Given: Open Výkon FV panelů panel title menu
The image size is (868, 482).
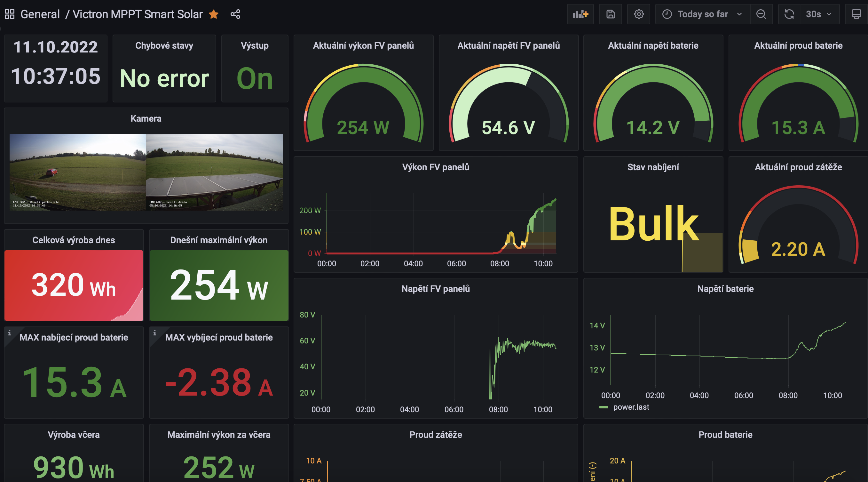Looking at the screenshot, I should pos(435,167).
